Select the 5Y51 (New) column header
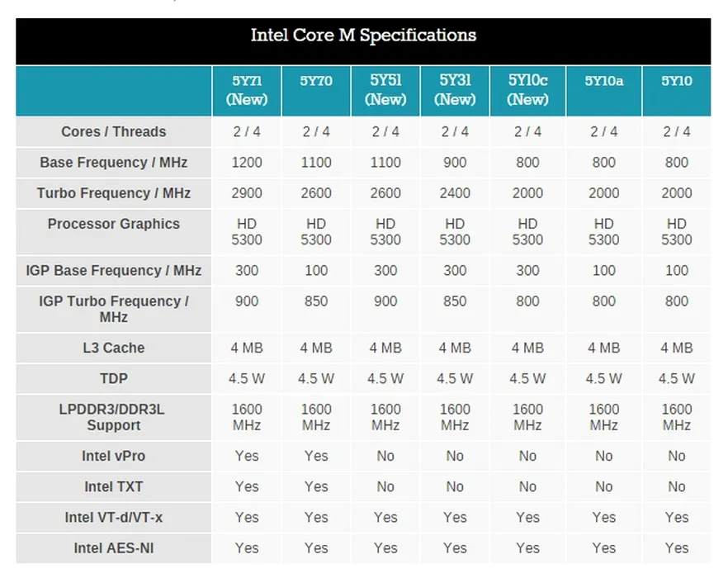Image resolution: width=728 pixels, height=578 pixels. pos(385,90)
